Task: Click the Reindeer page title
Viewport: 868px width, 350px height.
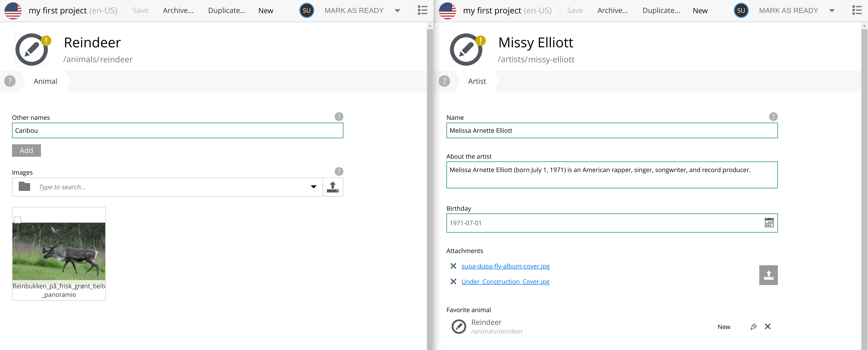Action: pyautogui.click(x=92, y=42)
